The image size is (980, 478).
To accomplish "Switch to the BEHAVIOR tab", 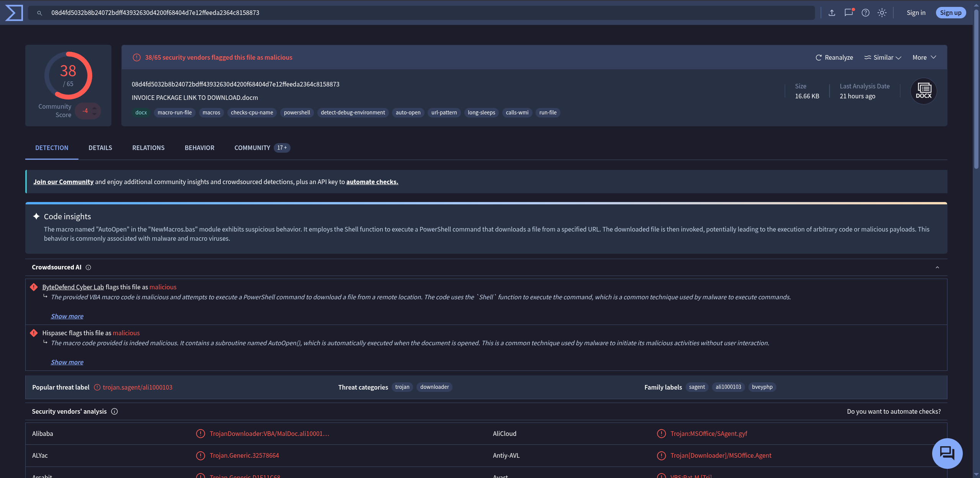I will click(x=199, y=148).
